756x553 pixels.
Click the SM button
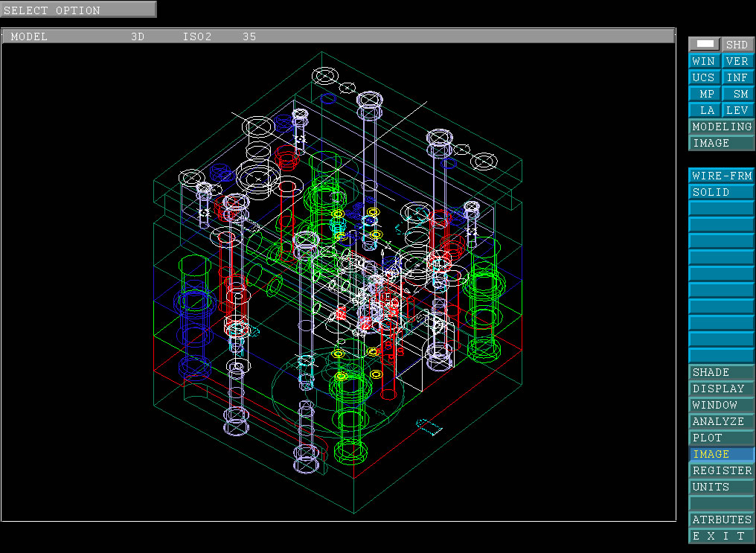pyautogui.click(x=737, y=94)
